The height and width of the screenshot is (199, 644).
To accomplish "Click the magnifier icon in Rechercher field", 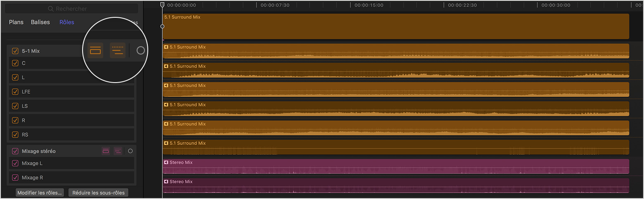I will point(51,9).
